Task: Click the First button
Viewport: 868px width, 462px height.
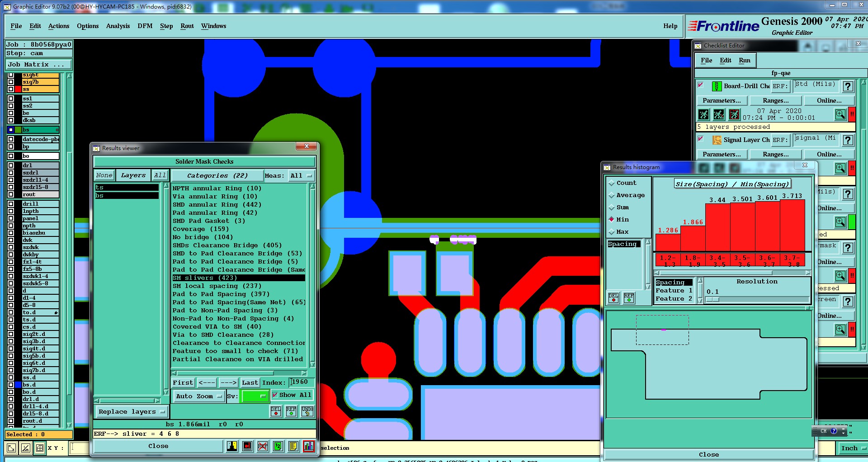Action: (183, 382)
